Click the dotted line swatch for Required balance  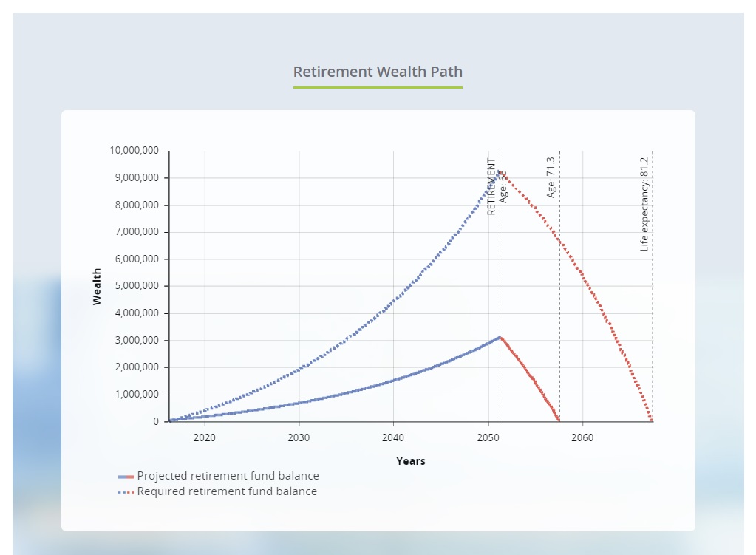(x=126, y=492)
